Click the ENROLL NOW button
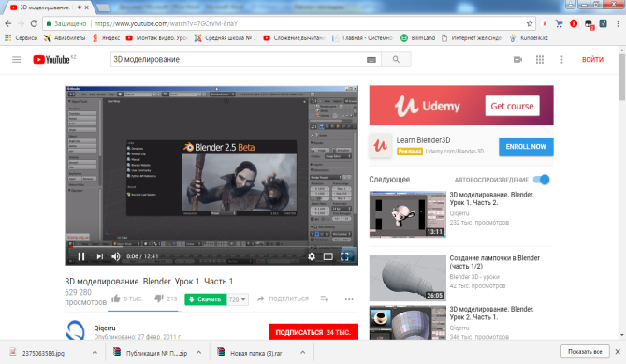The image size is (626, 364). [526, 147]
